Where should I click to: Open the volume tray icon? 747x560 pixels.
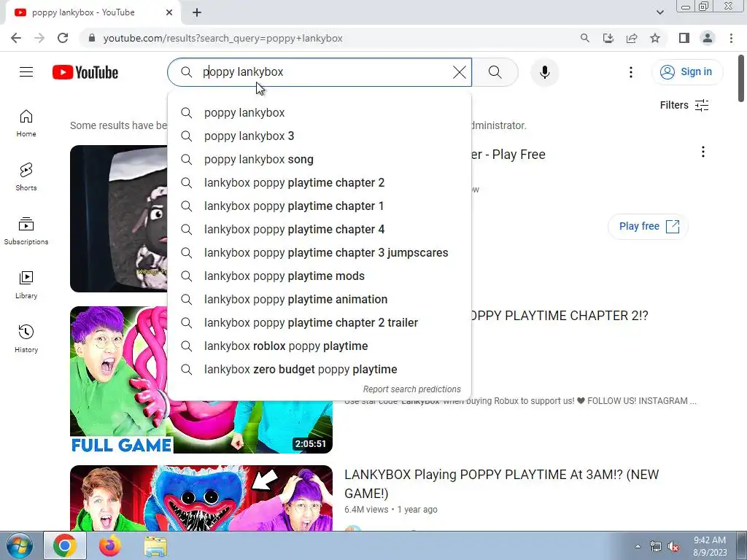pyautogui.click(x=673, y=547)
